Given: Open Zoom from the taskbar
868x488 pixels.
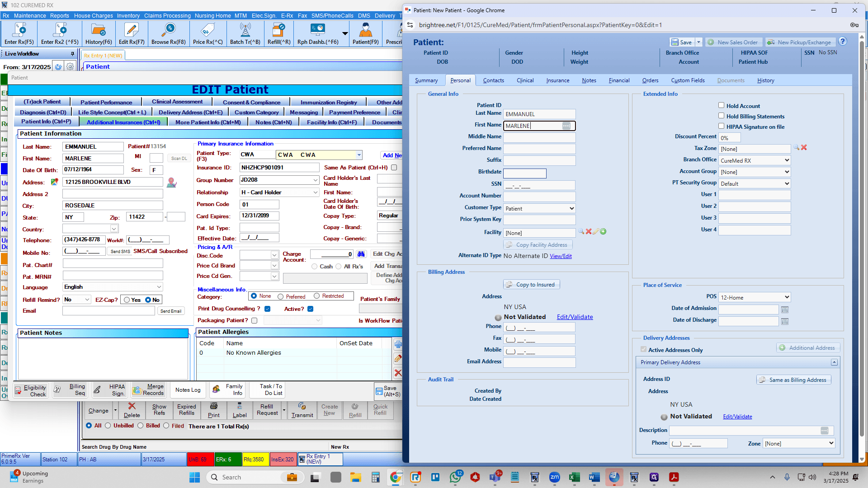Looking at the screenshot, I should (554, 477).
